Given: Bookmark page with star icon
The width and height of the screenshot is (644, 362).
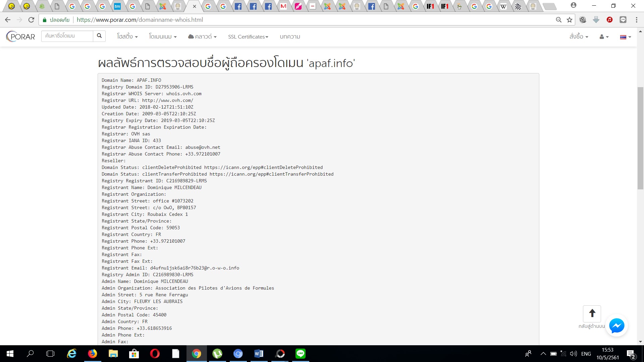Looking at the screenshot, I should click(x=570, y=20).
